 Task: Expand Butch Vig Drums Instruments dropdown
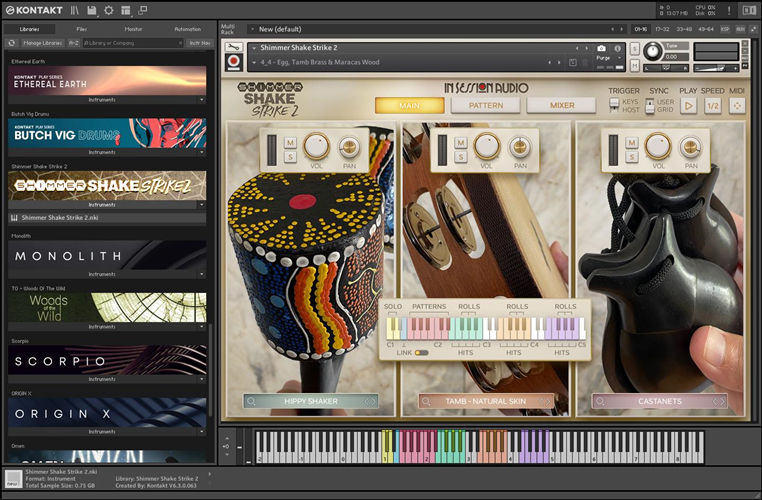[202, 152]
